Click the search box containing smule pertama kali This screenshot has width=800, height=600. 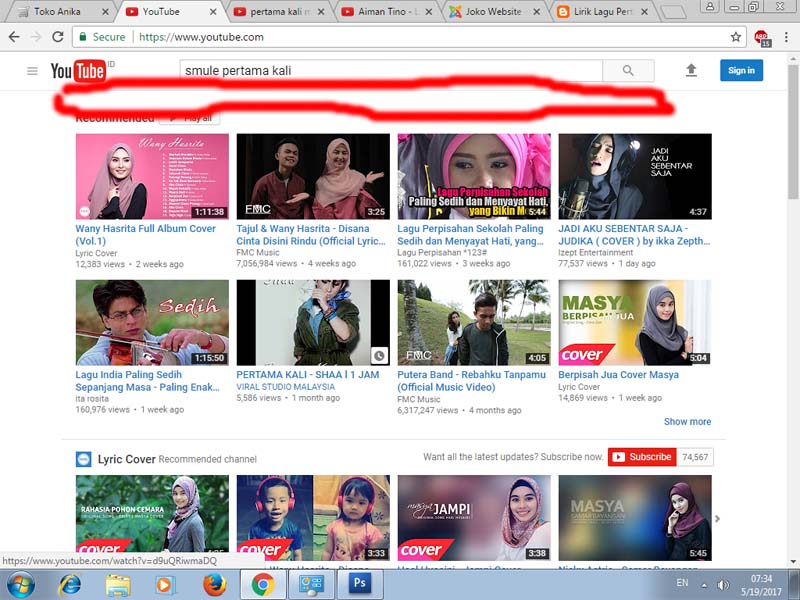(391, 71)
